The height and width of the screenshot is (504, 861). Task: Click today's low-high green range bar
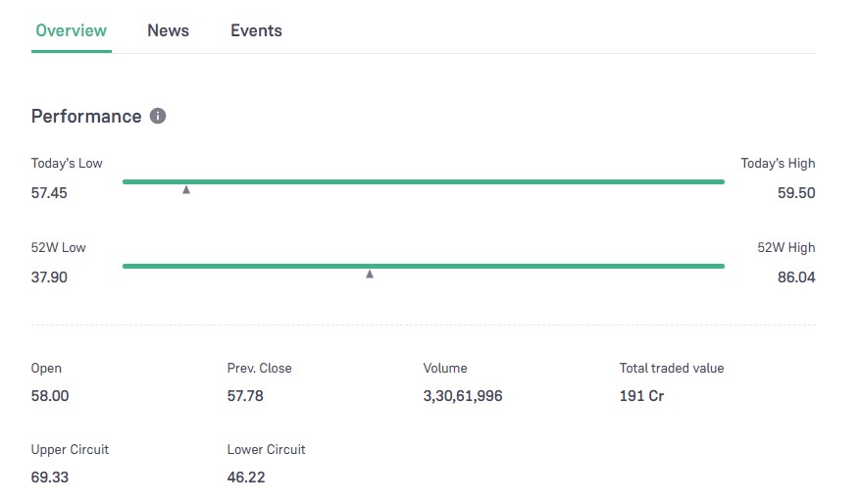(x=423, y=181)
